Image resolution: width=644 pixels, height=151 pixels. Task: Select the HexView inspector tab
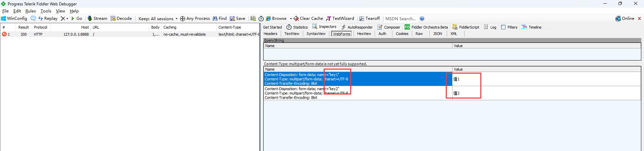click(x=364, y=34)
